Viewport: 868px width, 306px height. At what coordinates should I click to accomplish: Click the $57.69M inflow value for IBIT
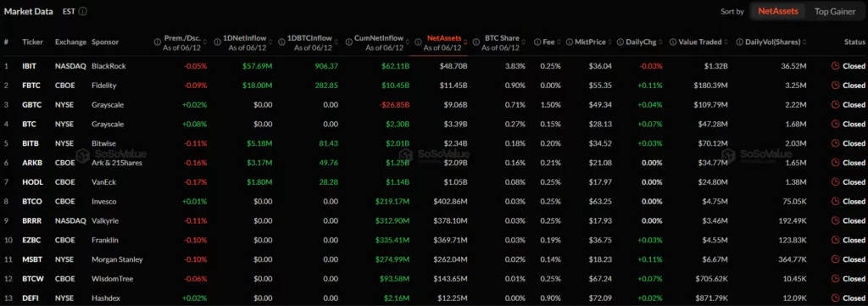tap(258, 66)
